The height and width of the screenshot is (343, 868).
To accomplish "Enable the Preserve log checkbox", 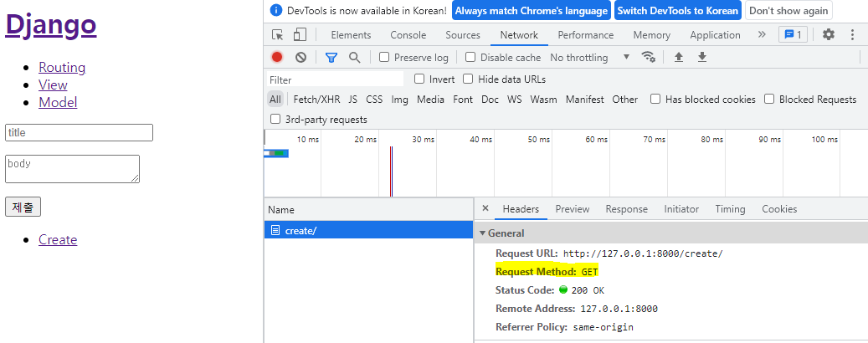I will (x=384, y=57).
